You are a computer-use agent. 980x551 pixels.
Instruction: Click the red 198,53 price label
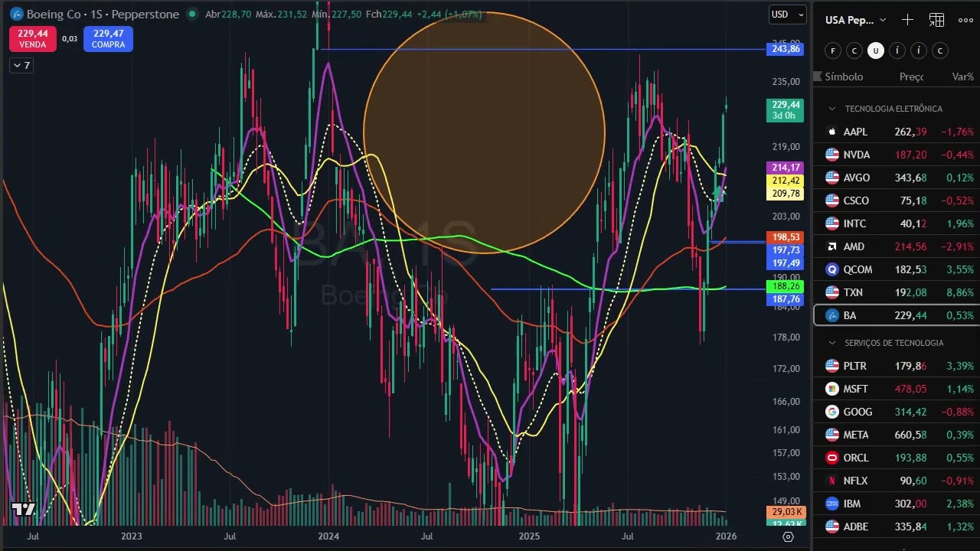[x=786, y=237]
